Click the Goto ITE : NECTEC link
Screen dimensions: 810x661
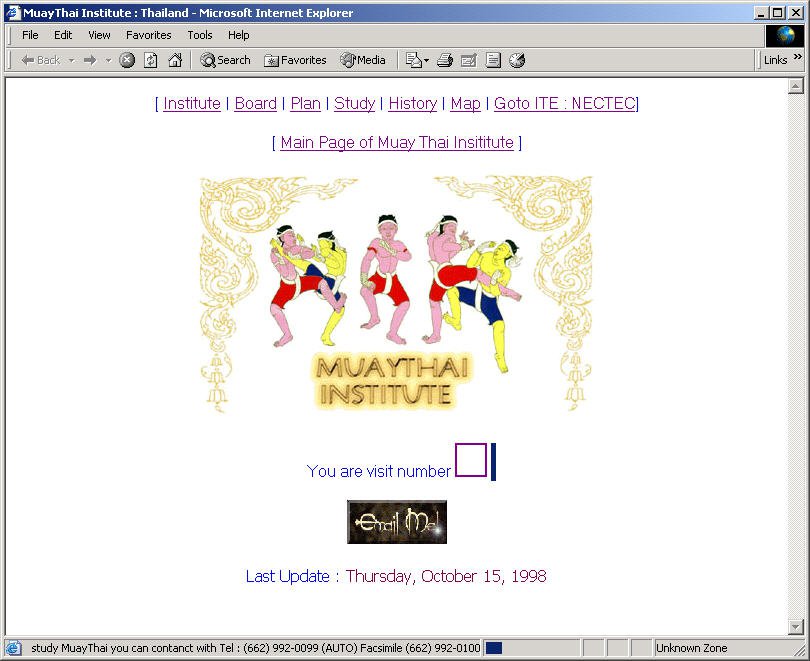click(x=565, y=104)
